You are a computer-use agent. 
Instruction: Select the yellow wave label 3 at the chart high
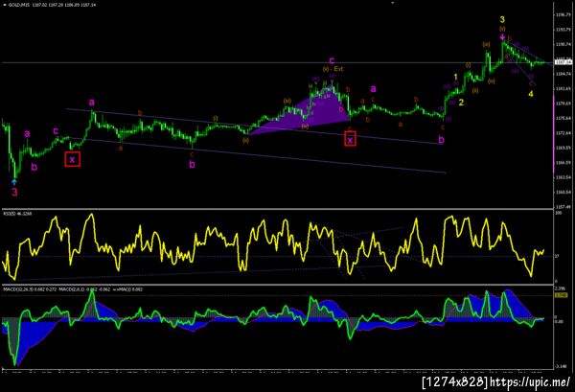pos(502,19)
